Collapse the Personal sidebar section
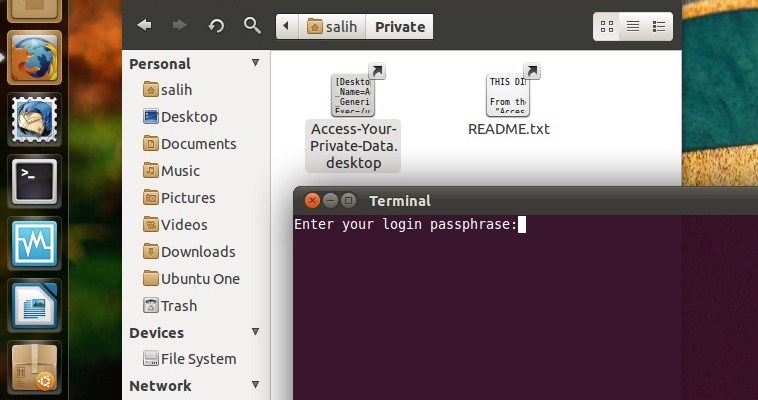 click(256, 63)
